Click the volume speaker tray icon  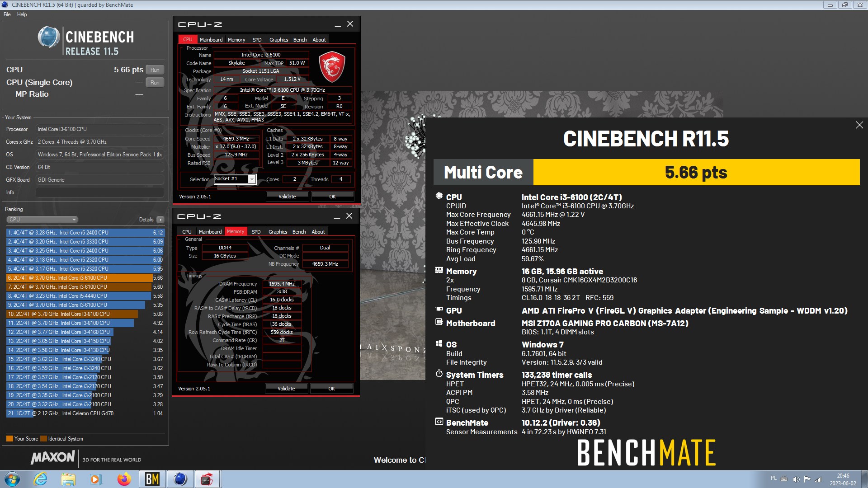(796, 479)
